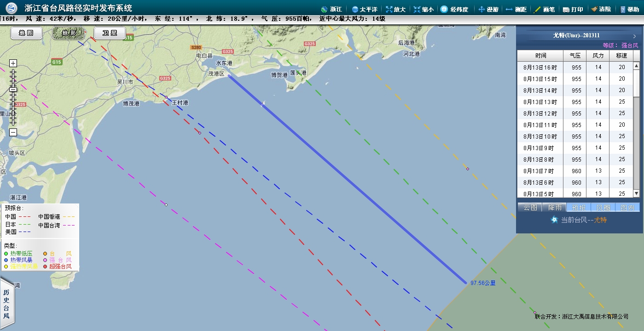Switch map layer to 卫星 satellite
The width and height of the screenshot is (644, 331).
[110, 33]
